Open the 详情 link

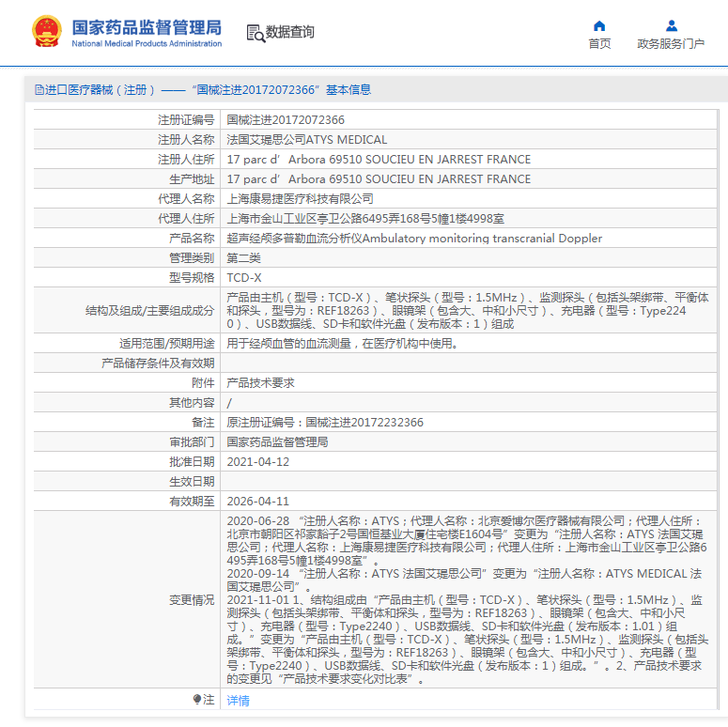pos(239,700)
